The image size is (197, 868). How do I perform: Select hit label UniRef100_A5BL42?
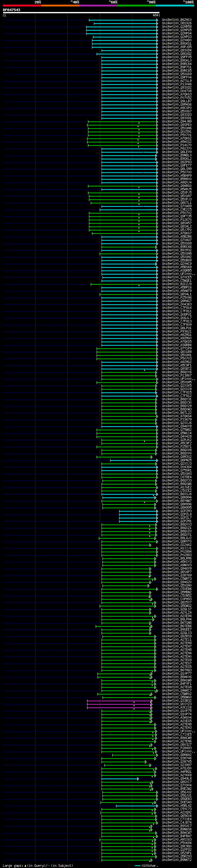pyautogui.click(x=177, y=806)
